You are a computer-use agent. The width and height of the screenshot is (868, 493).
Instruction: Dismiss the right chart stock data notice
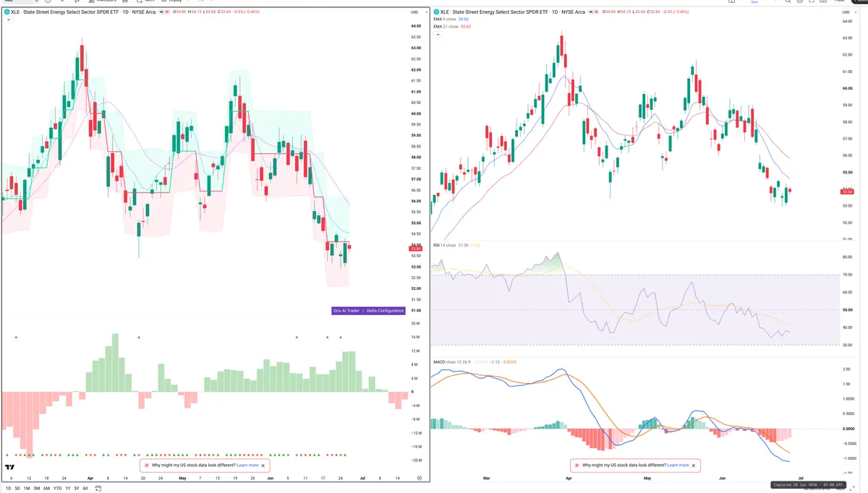(x=694, y=466)
